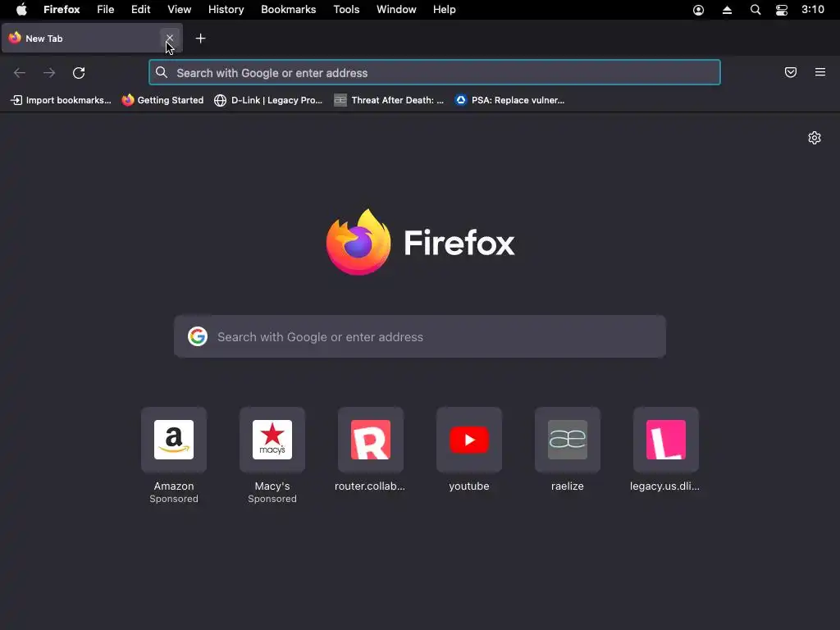Click the address bar search field
Image resolution: width=840 pixels, height=630 pixels.
(435, 72)
